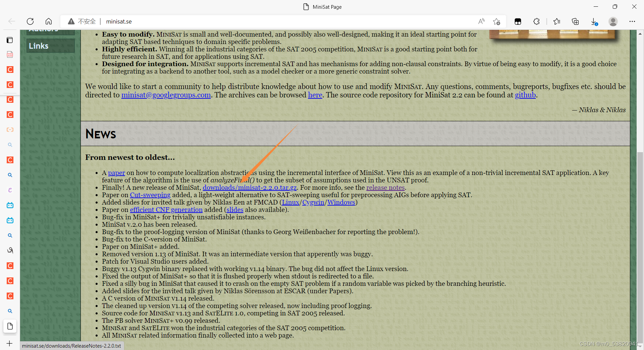The image size is (644, 350).
Task: Go to the Home page icon
Action: 49,21
